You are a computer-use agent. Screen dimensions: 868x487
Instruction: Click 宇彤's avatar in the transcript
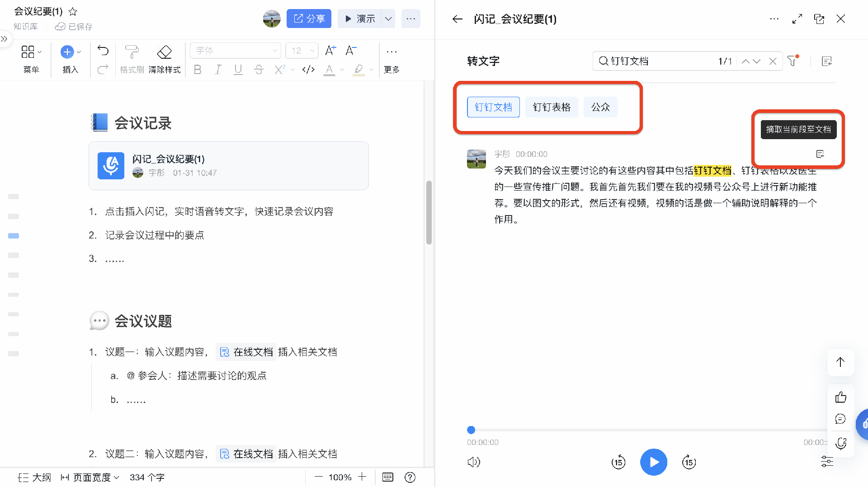pyautogui.click(x=476, y=159)
